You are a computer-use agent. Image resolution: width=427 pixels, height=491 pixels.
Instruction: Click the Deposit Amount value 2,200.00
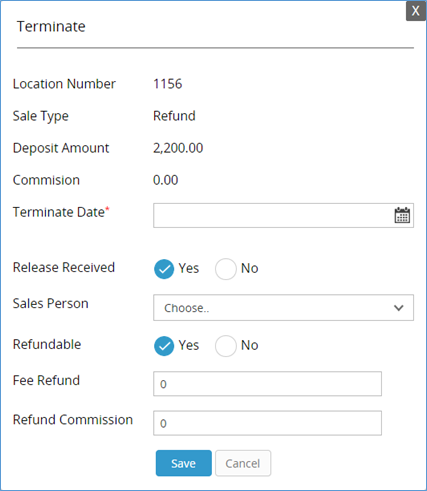coord(178,148)
